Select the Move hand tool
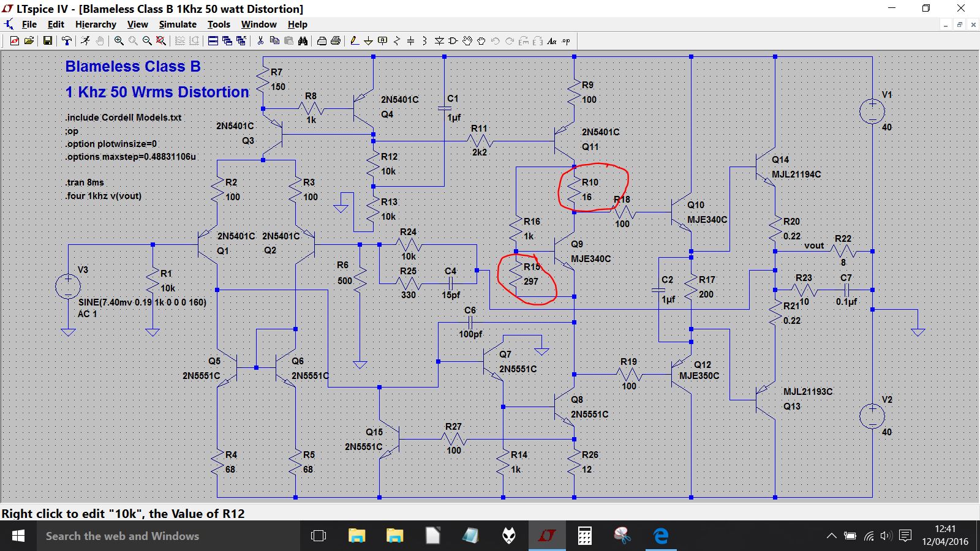980x551 pixels. (x=467, y=41)
